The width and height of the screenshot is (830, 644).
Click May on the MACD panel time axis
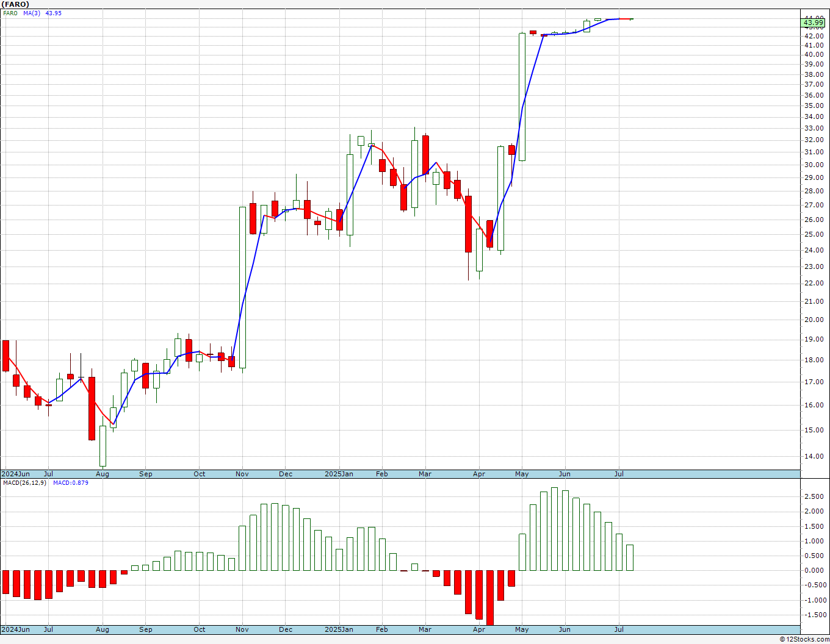[522, 629]
